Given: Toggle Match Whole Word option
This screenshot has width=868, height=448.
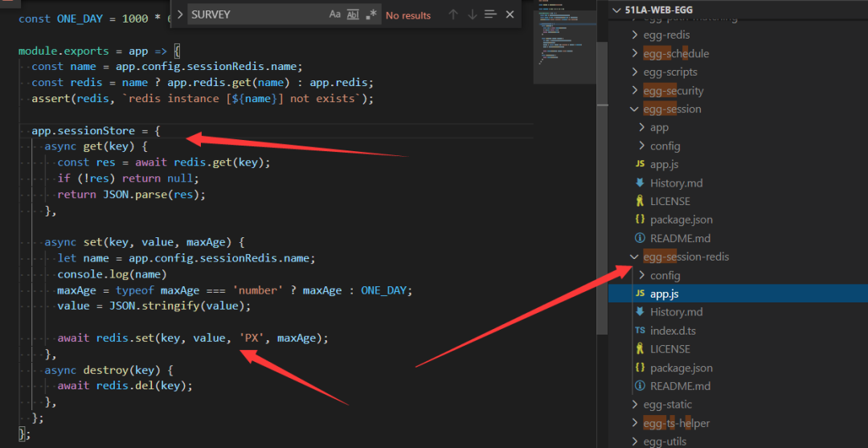Looking at the screenshot, I should click(x=353, y=14).
